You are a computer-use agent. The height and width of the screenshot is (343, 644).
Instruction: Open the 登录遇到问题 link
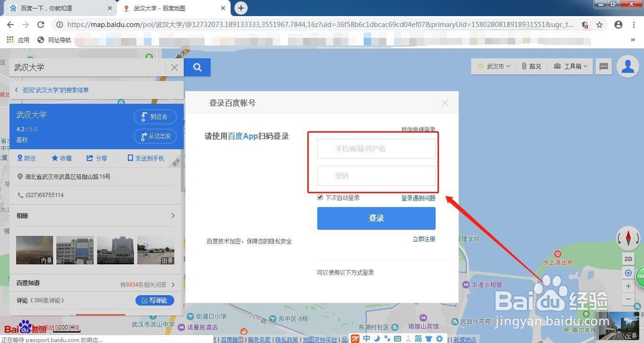point(418,198)
